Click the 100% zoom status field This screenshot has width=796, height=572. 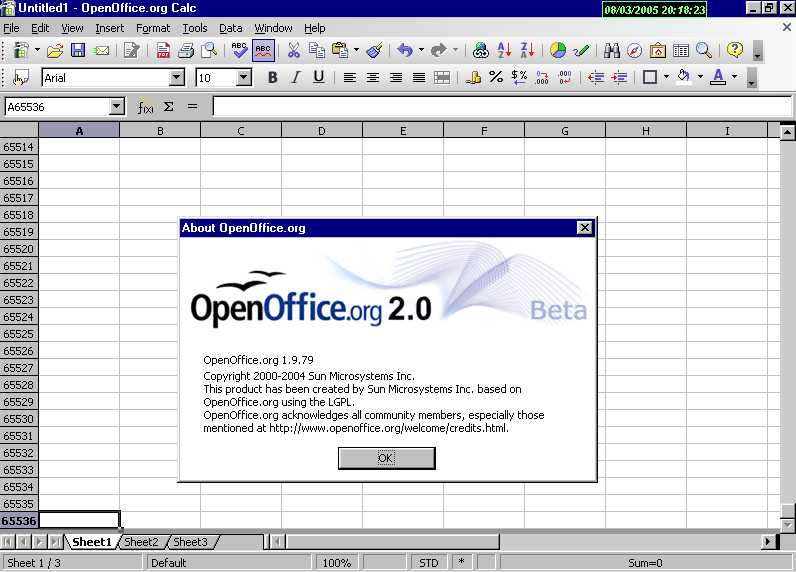[337, 563]
